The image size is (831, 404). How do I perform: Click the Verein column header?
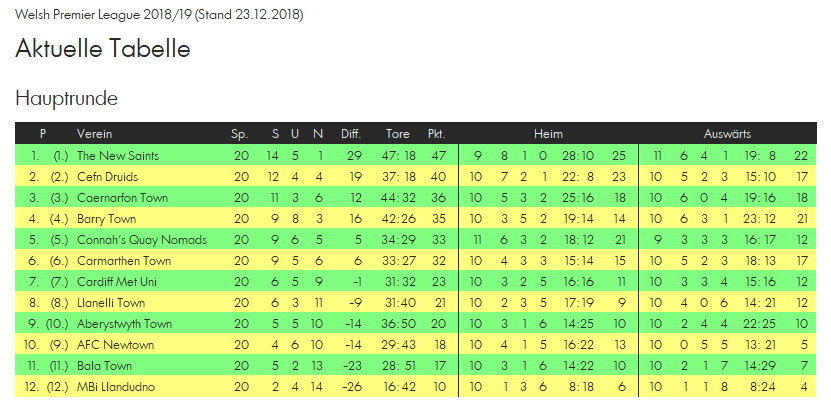pyautogui.click(x=94, y=134)
